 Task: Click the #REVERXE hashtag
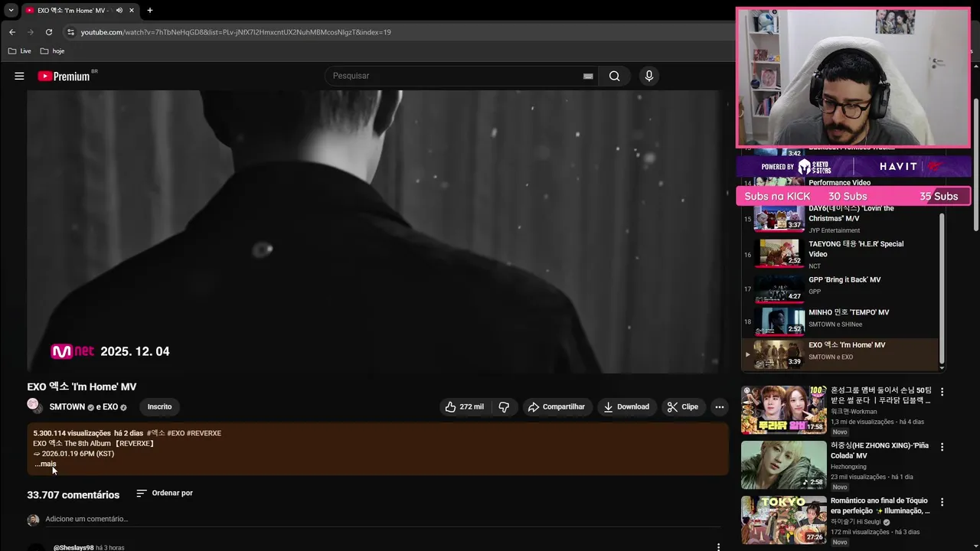pos(204,433)
